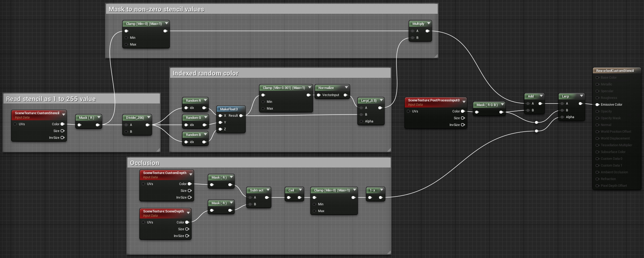Click the idx input pin of Random G
Screen dimensions: 644x258
186,125
